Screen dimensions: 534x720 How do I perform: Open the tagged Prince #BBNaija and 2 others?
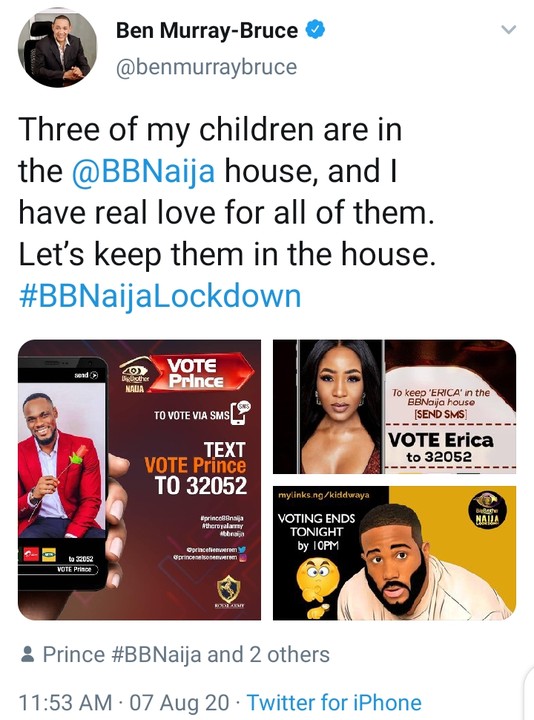click(186, 655)
